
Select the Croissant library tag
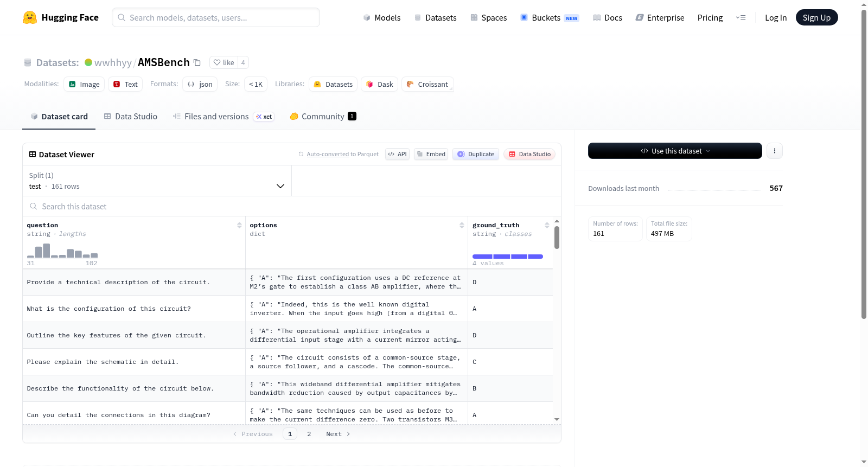pyautogui.click(x=427, y=84)
